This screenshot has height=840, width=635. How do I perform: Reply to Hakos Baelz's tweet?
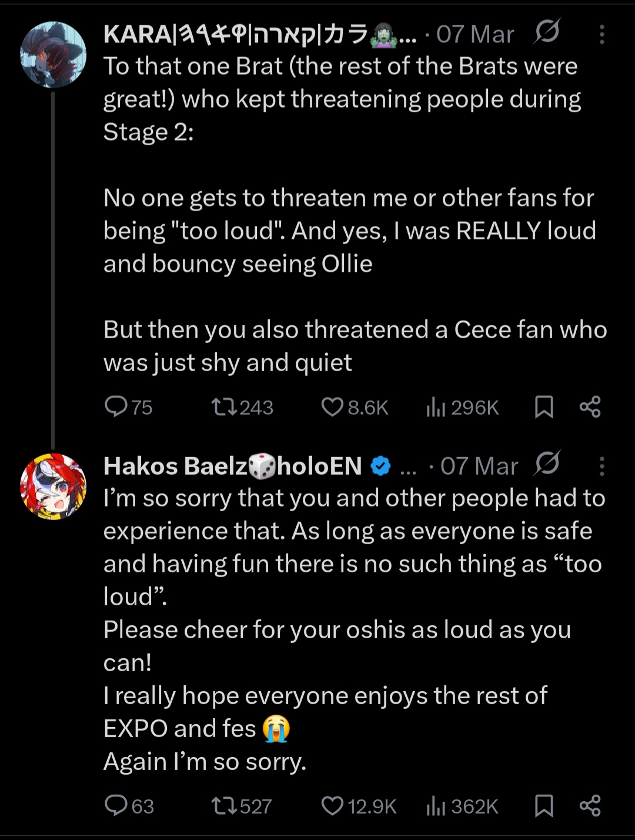point(116,805)
